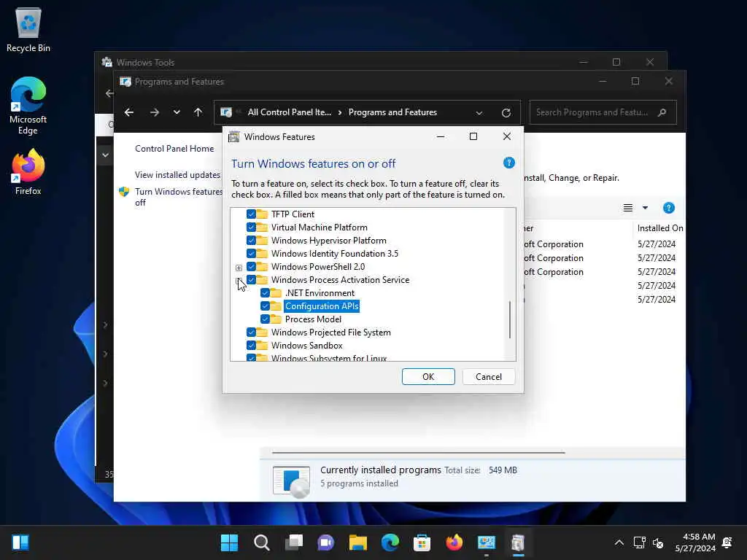Click the Windows Features list vertical scrollbar
The height and width of the screenshot is (560, 747).
pyautogui.click(x=510, y=319)
